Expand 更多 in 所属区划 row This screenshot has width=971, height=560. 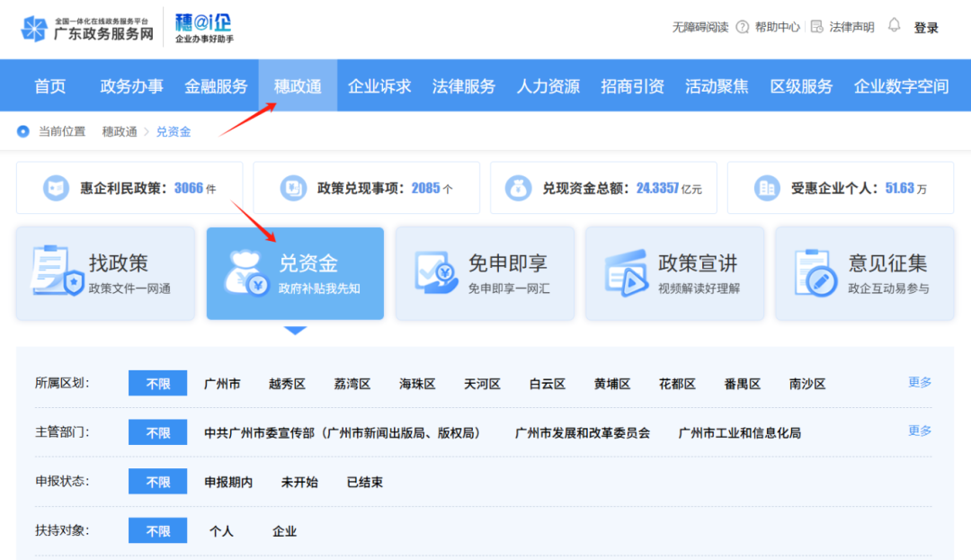[920, 382]
